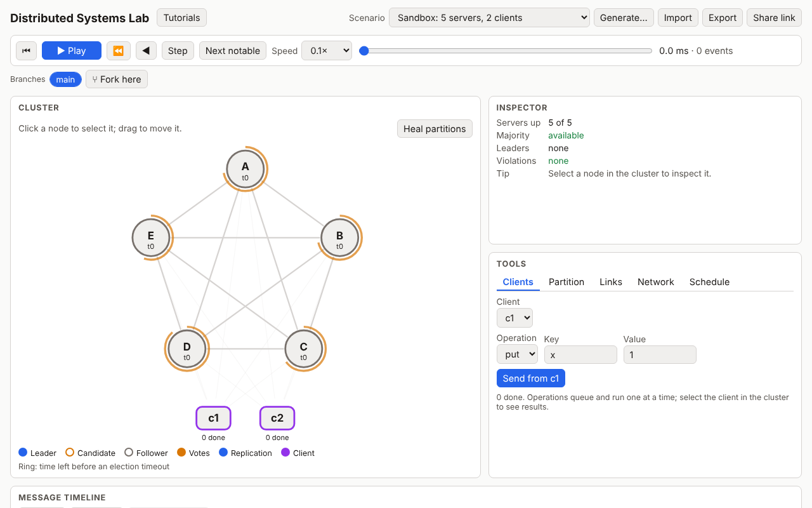
Task: Click the 'available' majority status
Action: 566,135
